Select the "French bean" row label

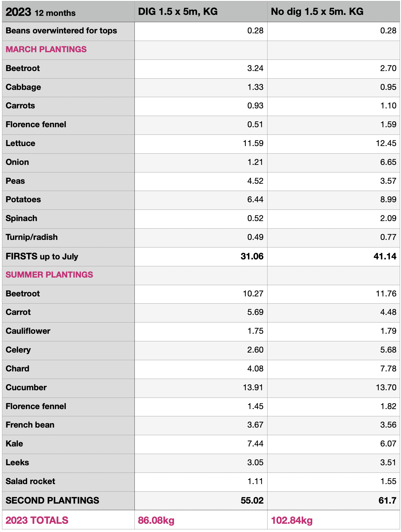[30, 425]
